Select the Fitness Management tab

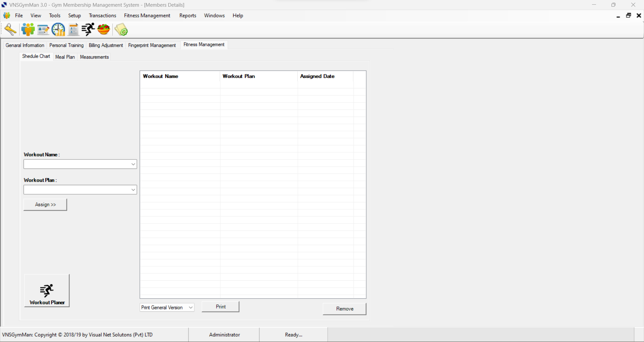(x=204, y=45)
